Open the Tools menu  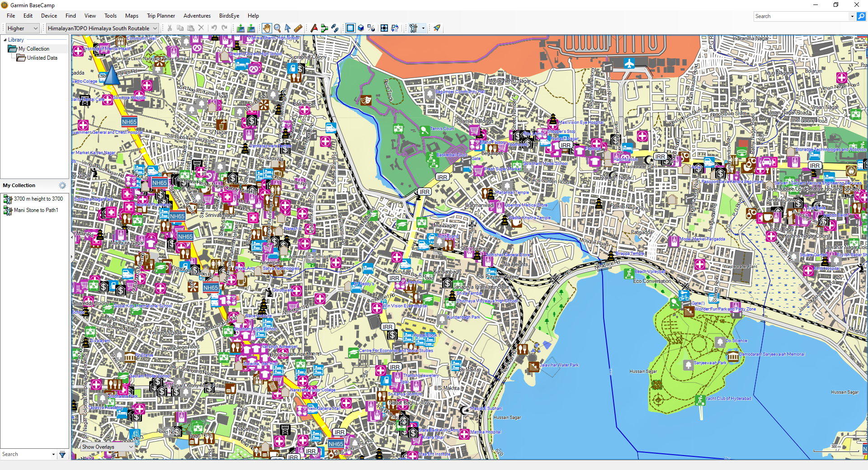pos(110,16)
